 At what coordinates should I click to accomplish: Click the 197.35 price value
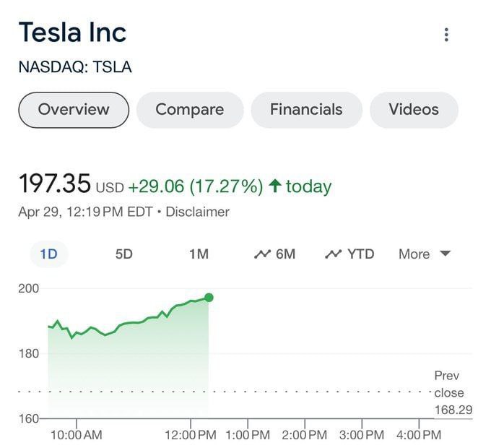tap(55, 184)
